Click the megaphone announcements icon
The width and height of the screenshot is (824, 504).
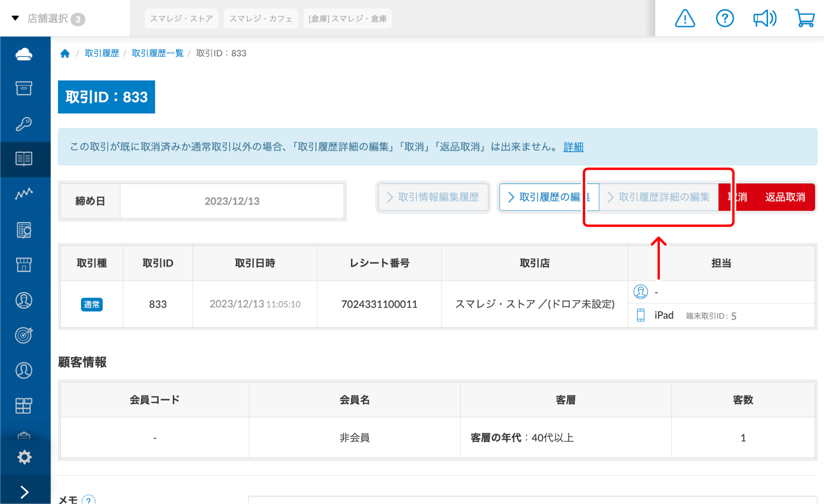pyautogui.click(x=764, y=18)
